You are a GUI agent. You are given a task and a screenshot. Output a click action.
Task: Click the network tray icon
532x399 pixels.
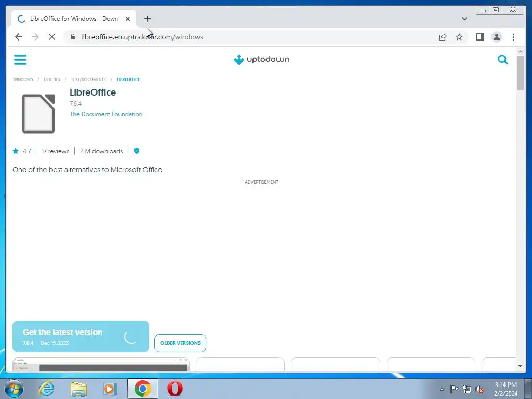[x=467, y=390]
